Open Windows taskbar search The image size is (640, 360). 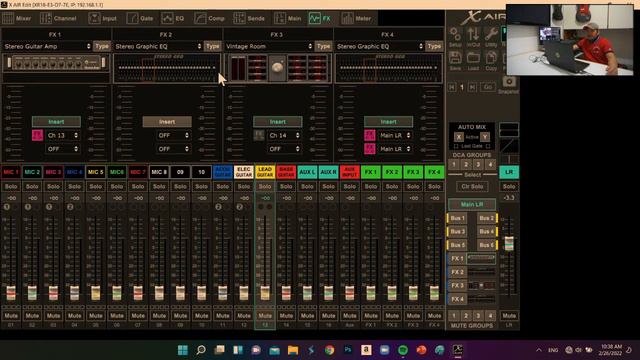[x=201, y=350]
